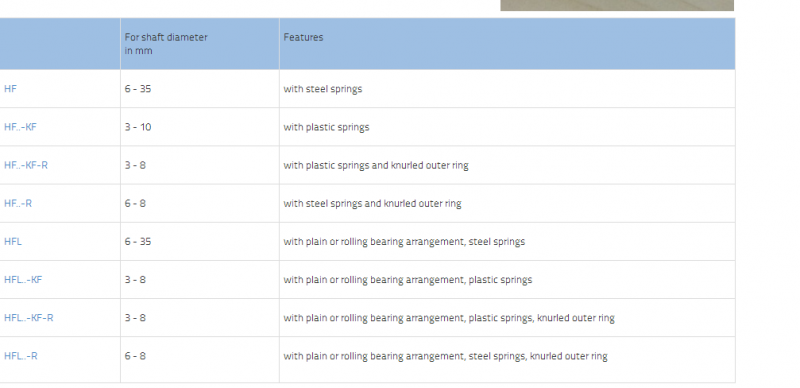Click the 'For shaft diameter in mm' header
This screenshot has height=388, width=800.
[x=166, y=44]
